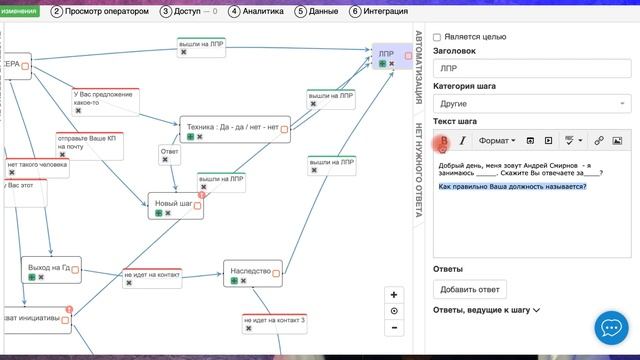Remove answer 'нет такого человека' with cross
Screen dimensions: 640x360
point(12,173)
